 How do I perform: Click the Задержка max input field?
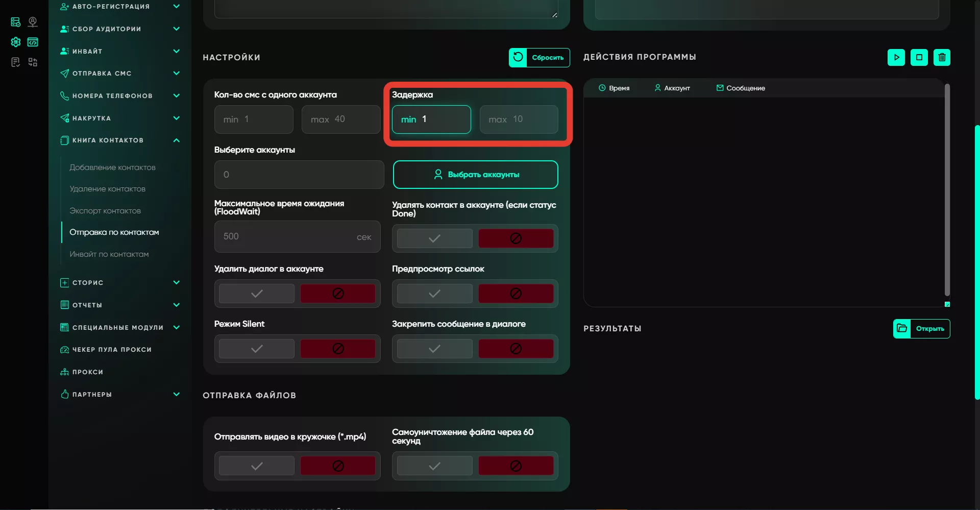519,119
